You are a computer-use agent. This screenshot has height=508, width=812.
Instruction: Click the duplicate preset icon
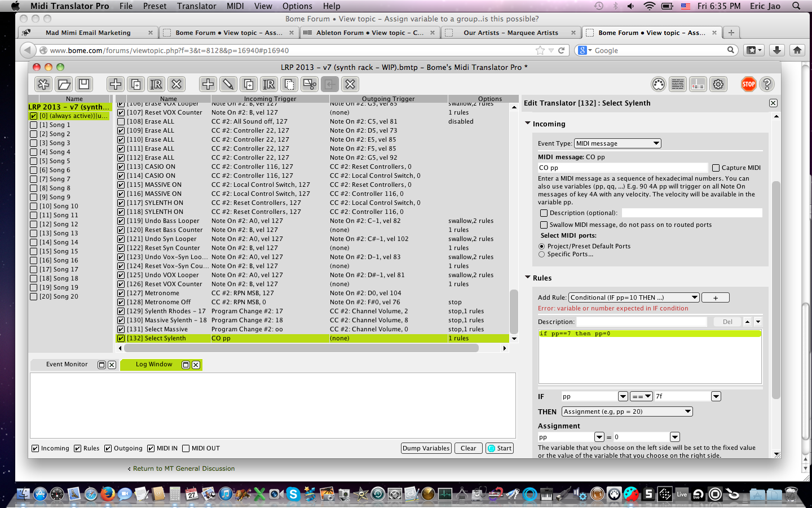[136, 84]
